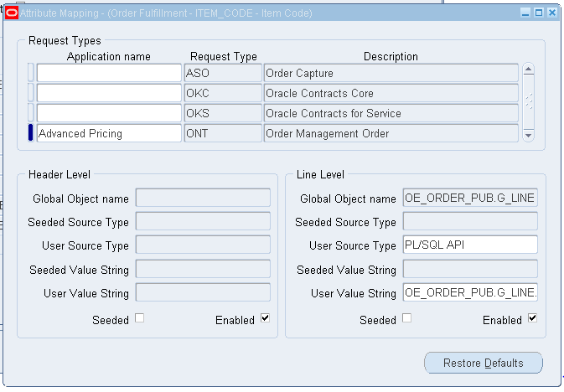Select the ONT row record indicator
The width and height of the screenshot is (564, 392).
point(31,132)
